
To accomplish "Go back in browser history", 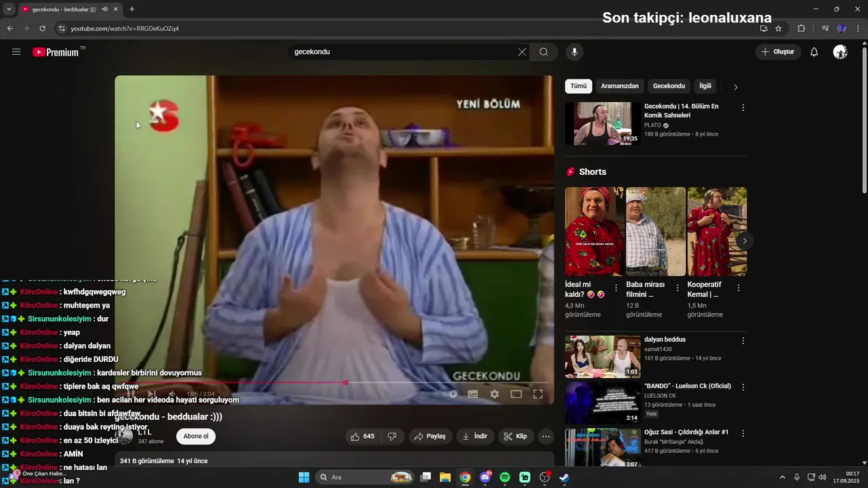I will pos(10,28).
